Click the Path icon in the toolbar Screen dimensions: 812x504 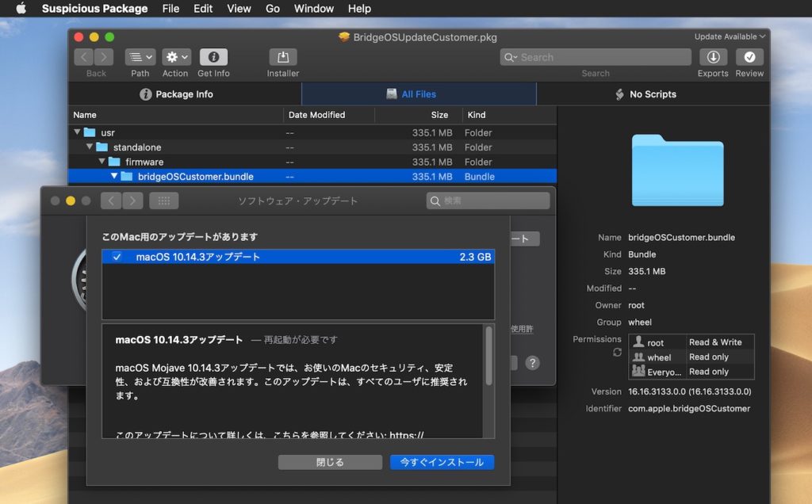tap(140, 58)
